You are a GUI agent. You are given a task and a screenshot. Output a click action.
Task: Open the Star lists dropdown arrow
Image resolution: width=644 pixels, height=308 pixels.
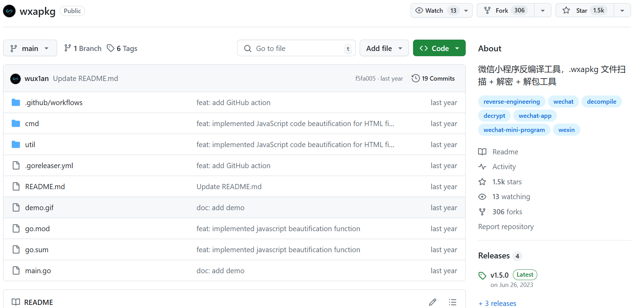tap(622, 10)
